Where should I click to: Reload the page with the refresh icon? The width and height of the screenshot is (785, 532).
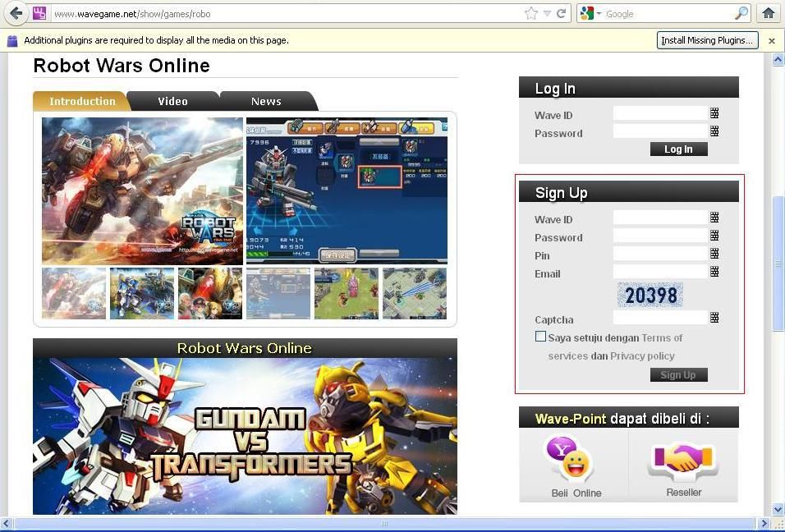point(561,13)
